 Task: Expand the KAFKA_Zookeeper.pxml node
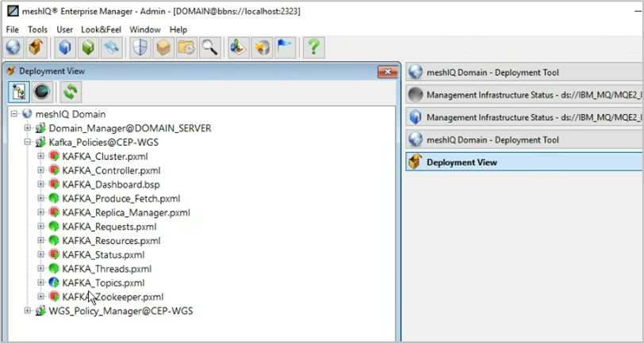40,296
